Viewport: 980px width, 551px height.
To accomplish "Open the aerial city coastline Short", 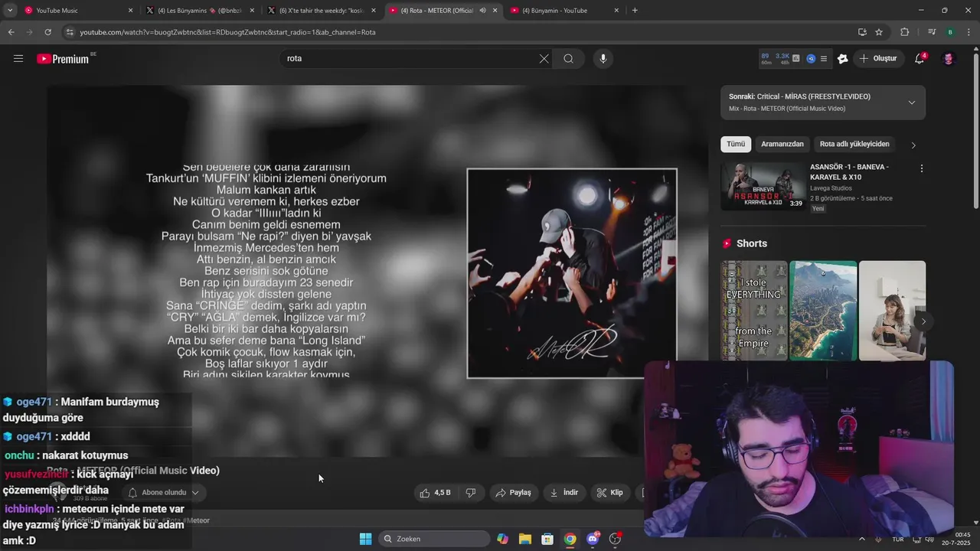I will [823, 311].
